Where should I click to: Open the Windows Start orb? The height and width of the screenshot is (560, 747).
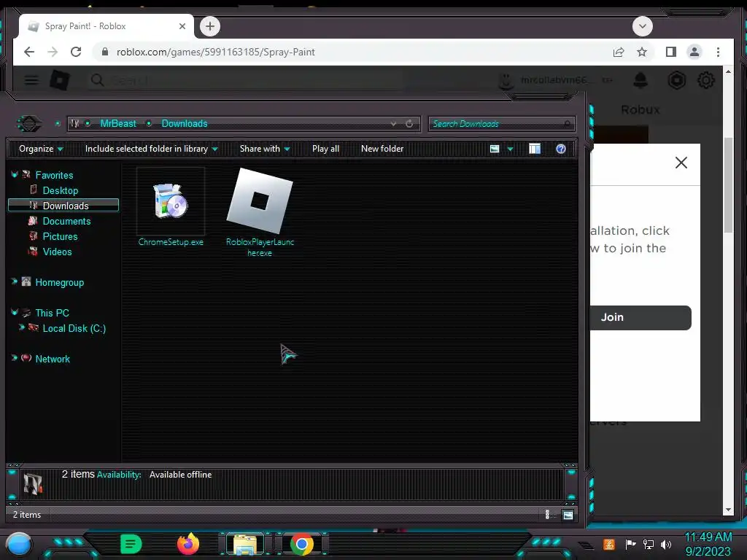pos(19,544)
